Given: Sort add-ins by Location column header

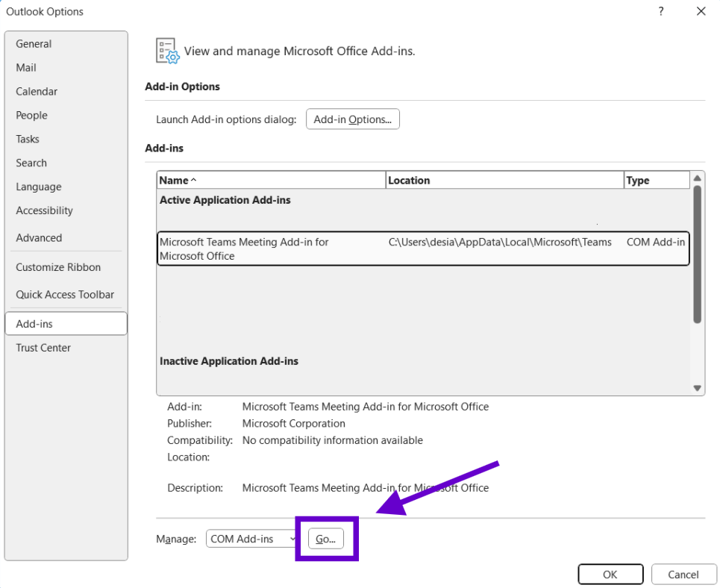Looking at the screenshot, I should coord(504,181).
